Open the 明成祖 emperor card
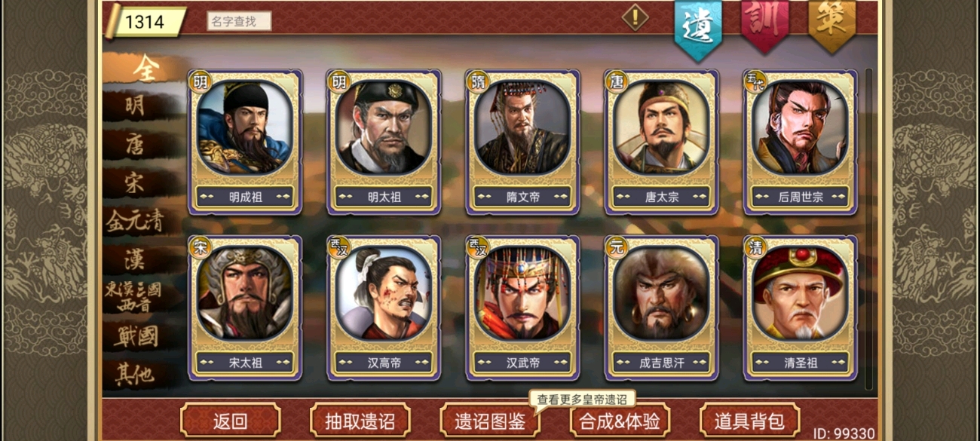Screen dimensions: 980x441 point(245,142)
